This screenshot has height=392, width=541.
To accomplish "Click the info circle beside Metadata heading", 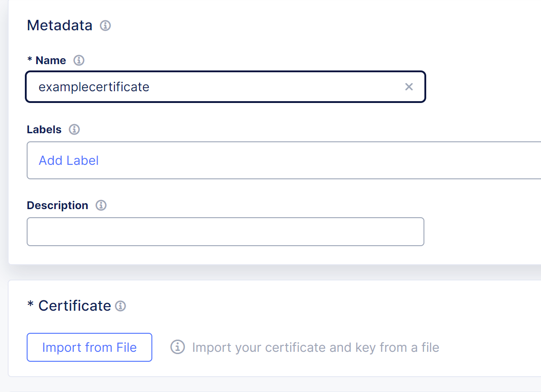I will click(x=106, y=26).
